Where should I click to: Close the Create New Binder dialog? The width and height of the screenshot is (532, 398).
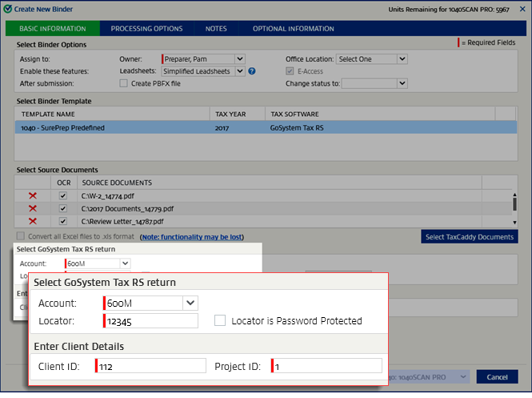point(522,9)
